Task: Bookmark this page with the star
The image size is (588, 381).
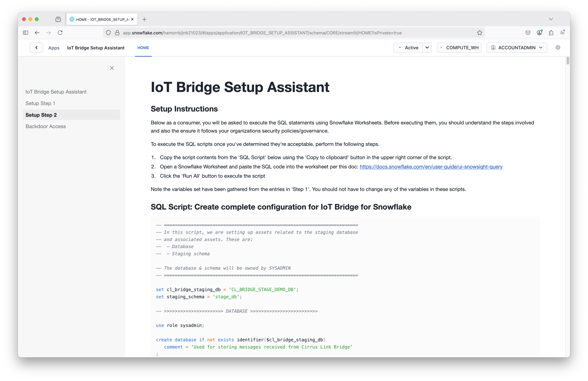Action: click(480, 33)
